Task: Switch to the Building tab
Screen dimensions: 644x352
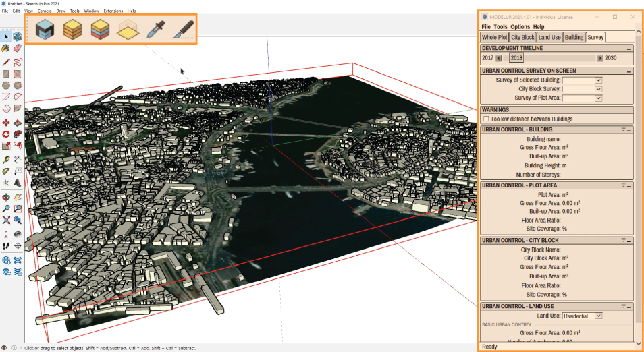Action: click(x=574, y=37)
